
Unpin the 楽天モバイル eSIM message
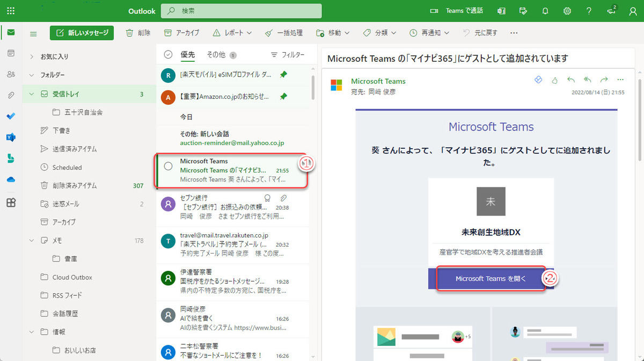tap(283, 75)
